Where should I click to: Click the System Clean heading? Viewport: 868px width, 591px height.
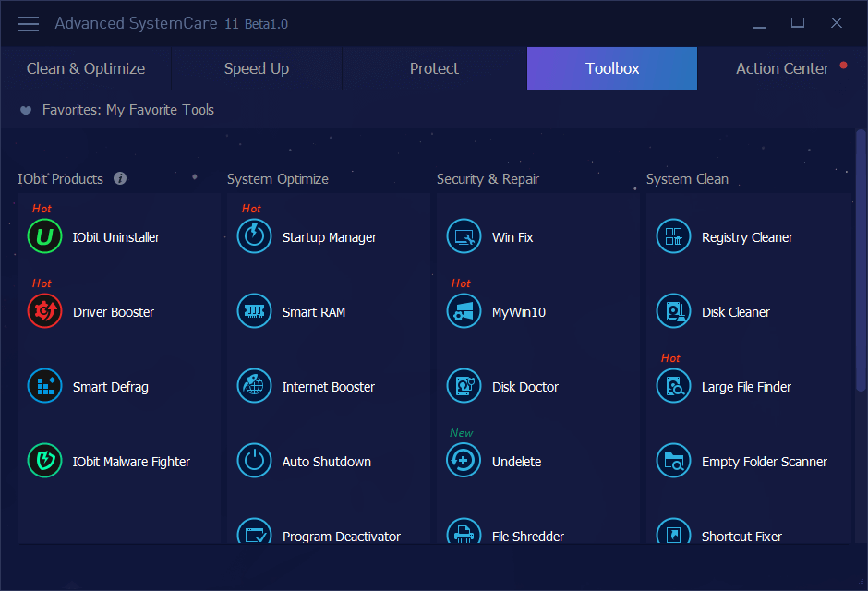coord(688,179)
